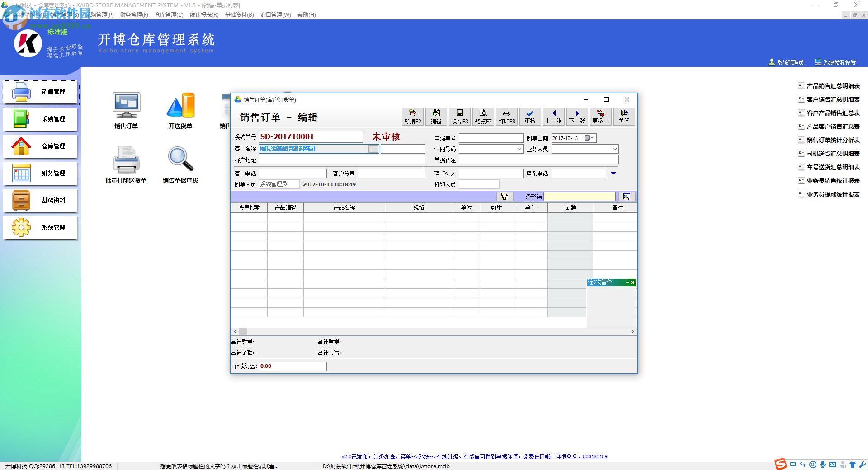Open 合同号码 dropdown

(x=519, y=149)
